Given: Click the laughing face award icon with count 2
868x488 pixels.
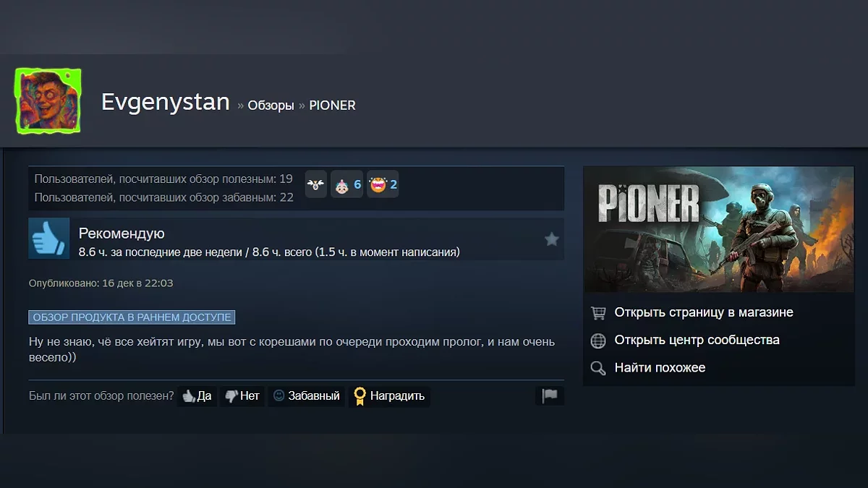Looking at the screenshot, I should pos(383,185).
